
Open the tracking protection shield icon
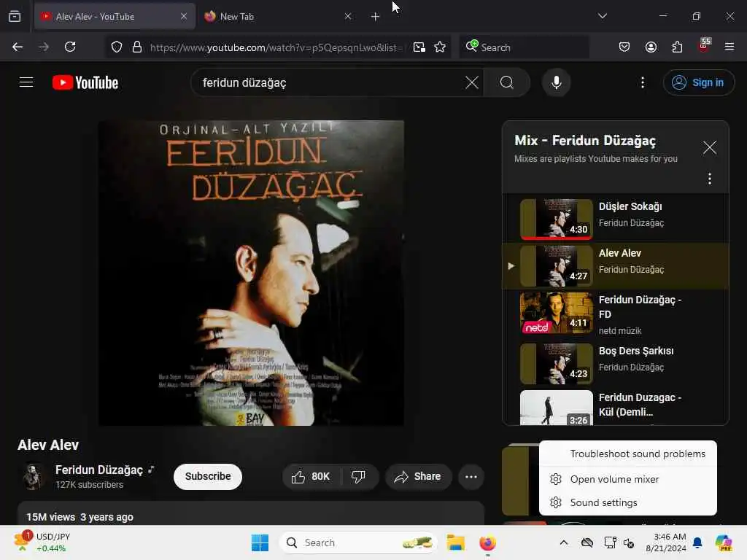116,47
